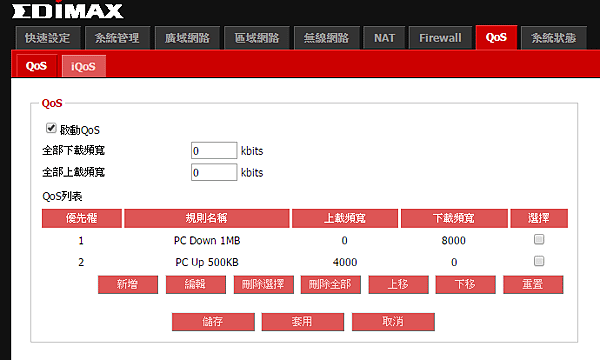This screenshot has height=360, width=600.
Task: Click the QoS section heading
Action: click(x=52, y=103)
